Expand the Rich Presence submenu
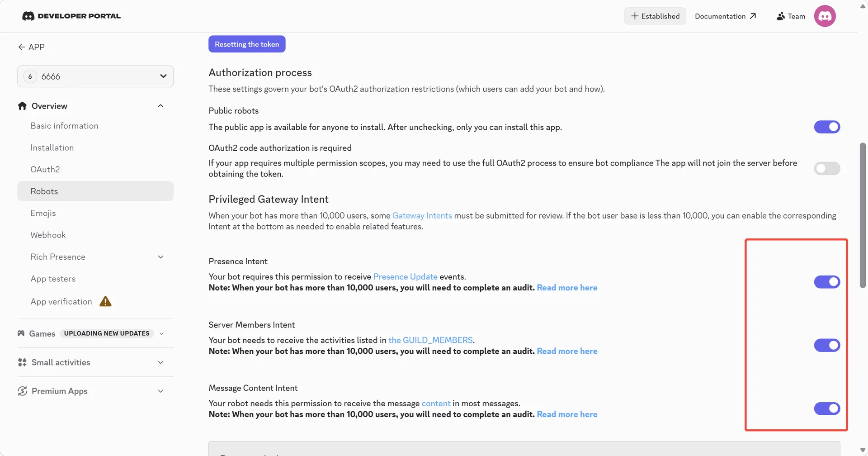 [x=160, y=257]
